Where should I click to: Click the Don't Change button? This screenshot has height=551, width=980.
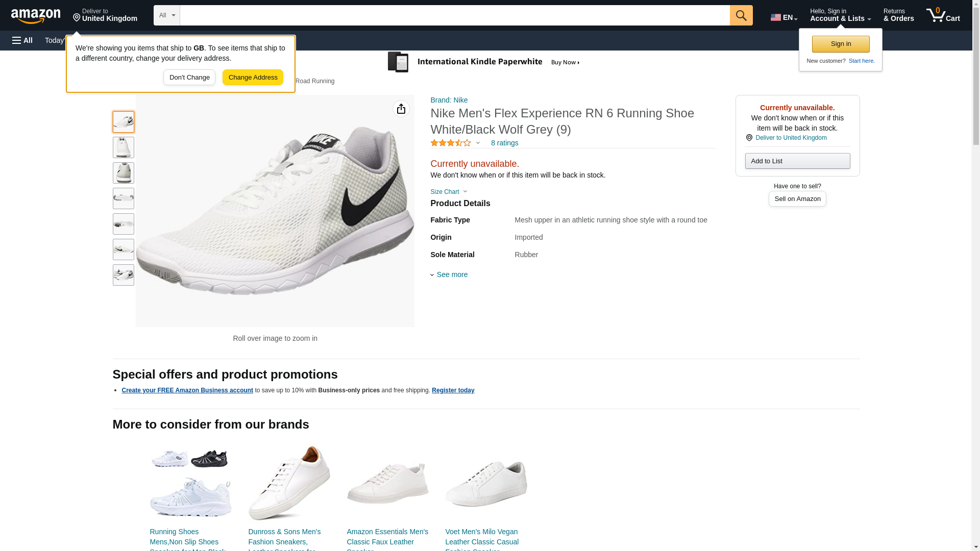[x=189, y=78]
